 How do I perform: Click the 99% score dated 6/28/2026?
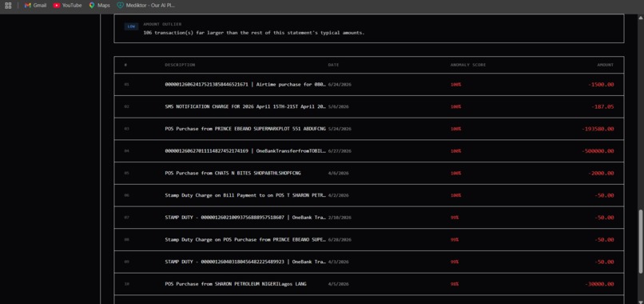(x=455, y=240)
